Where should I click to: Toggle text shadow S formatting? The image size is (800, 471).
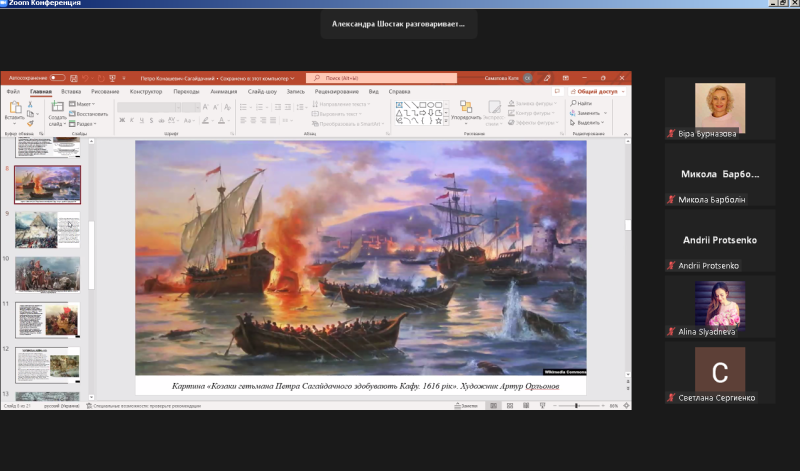click(x=151, y=120)
